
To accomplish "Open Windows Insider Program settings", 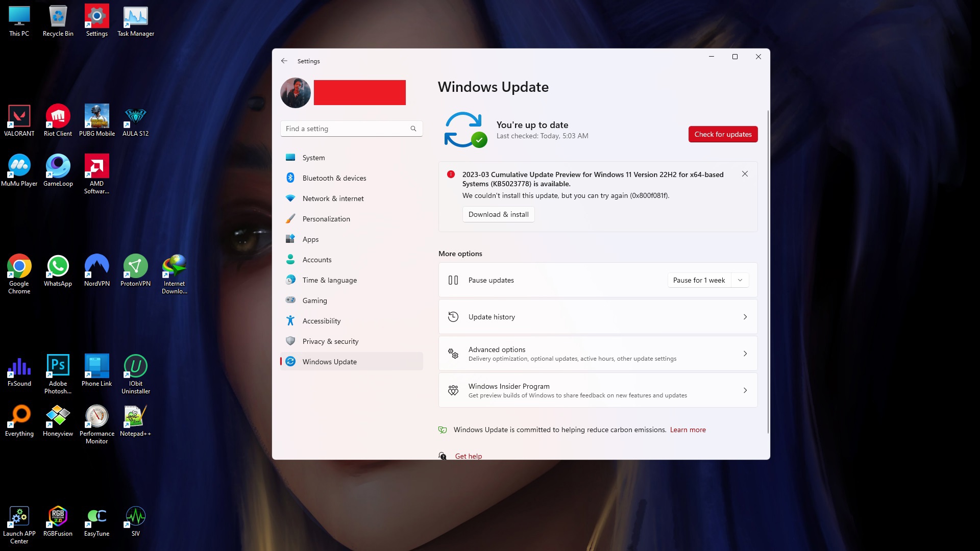I will tap(598, 390).
